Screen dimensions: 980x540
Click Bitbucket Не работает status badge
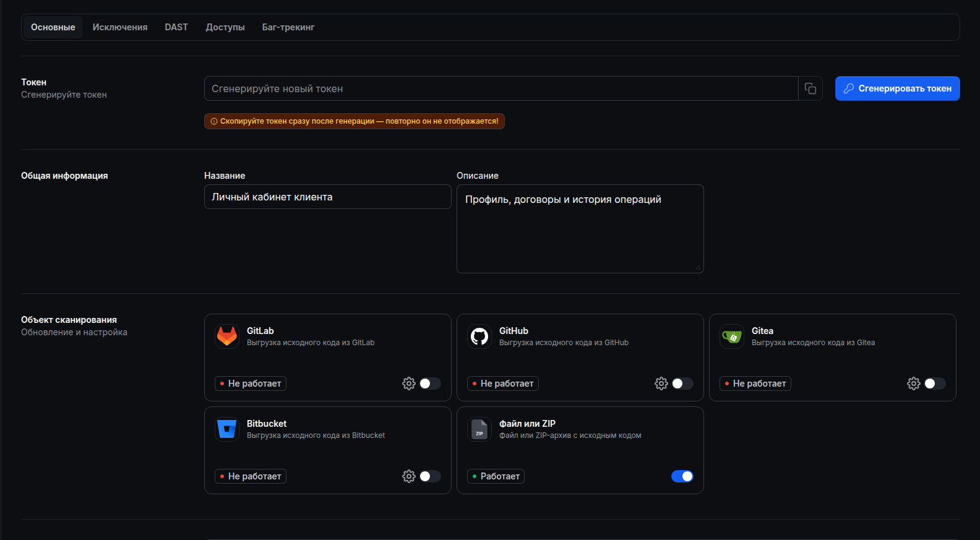point(251,476)
